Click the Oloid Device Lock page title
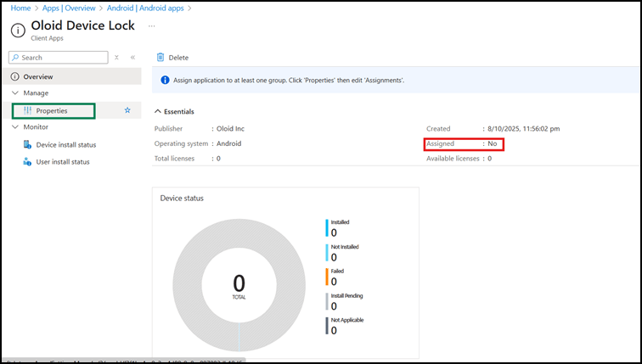Image resolution: width=642 pixels, height=364 pixels. 82,25
